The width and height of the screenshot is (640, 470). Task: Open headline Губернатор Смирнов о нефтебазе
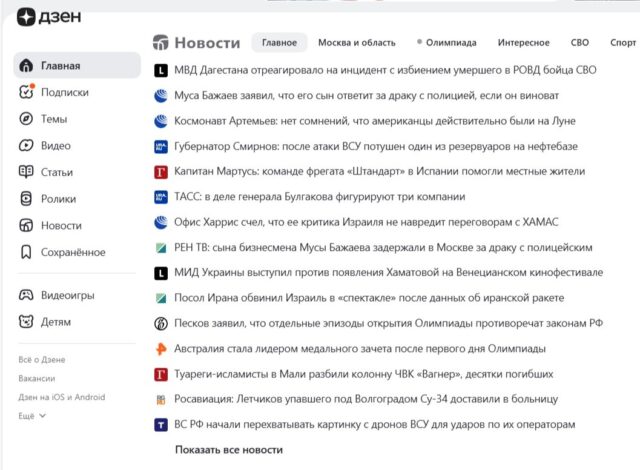tap(376, 146)
